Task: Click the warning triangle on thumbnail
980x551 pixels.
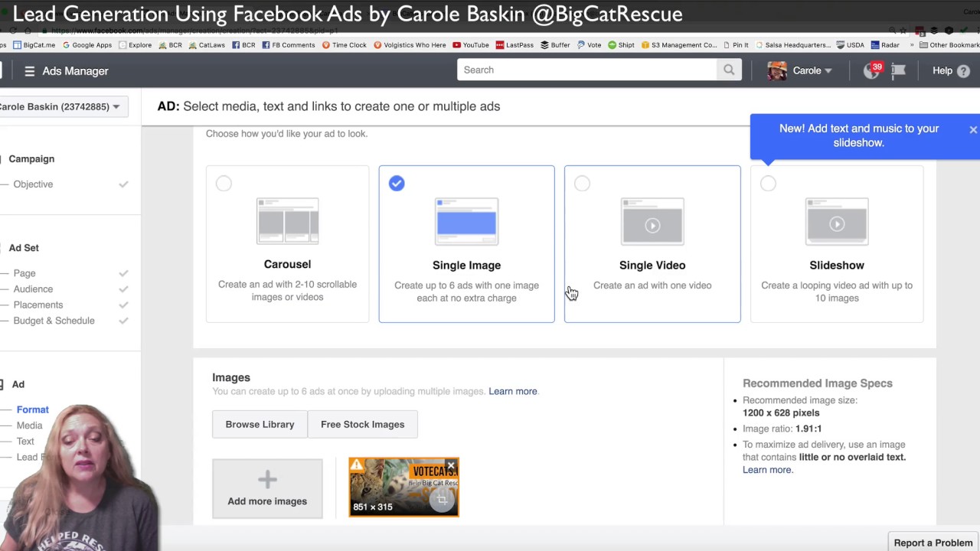Action: pyautogui.click(x=357, y=465)
